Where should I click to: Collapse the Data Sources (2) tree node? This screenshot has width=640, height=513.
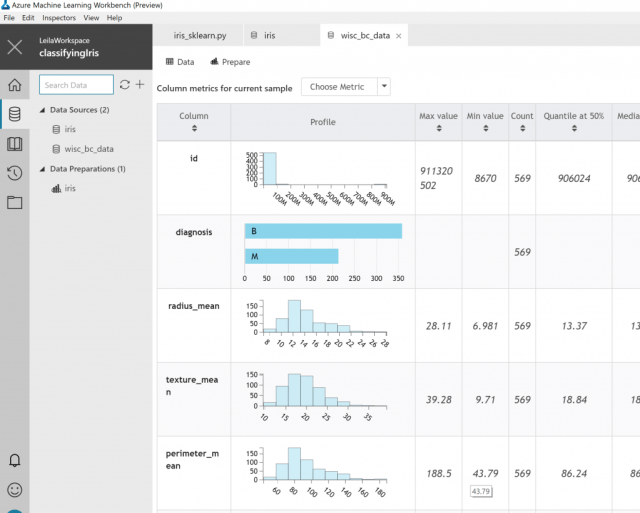pos(42,110)
